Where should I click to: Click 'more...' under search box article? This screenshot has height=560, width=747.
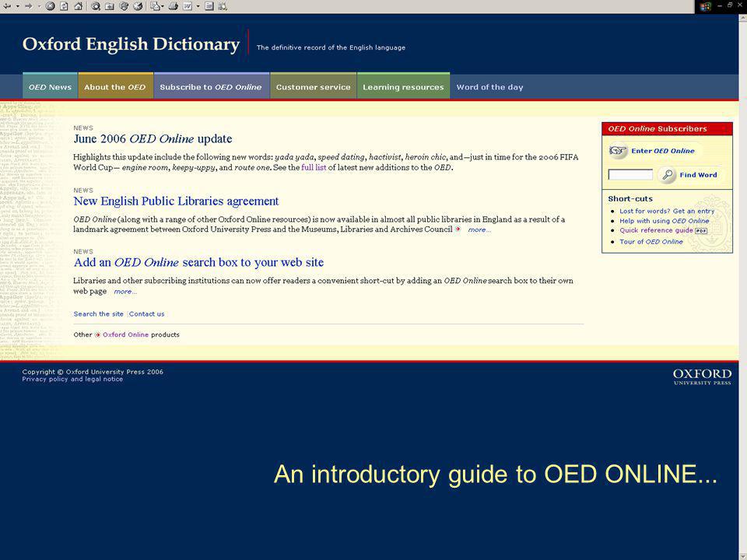pos(125,292)
